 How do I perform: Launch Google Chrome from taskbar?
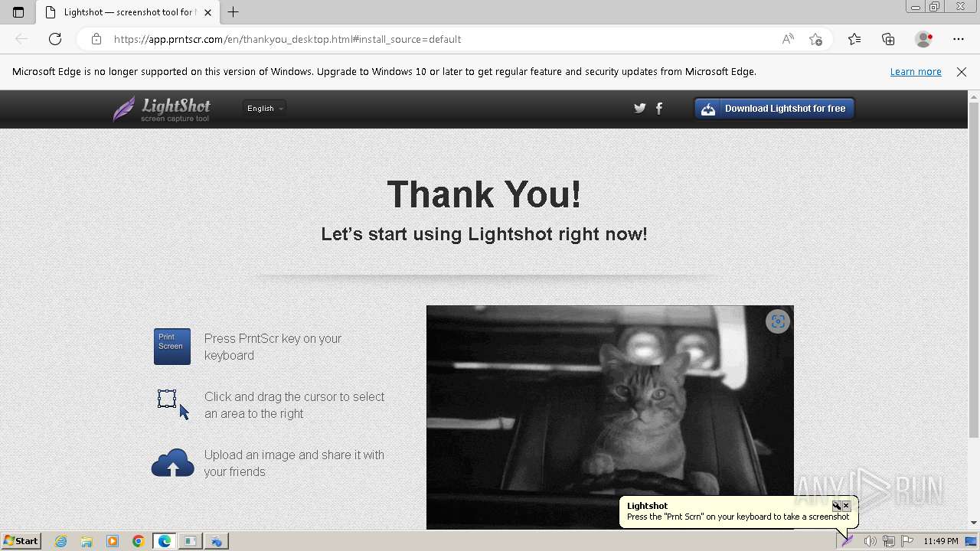pos(139,541)
